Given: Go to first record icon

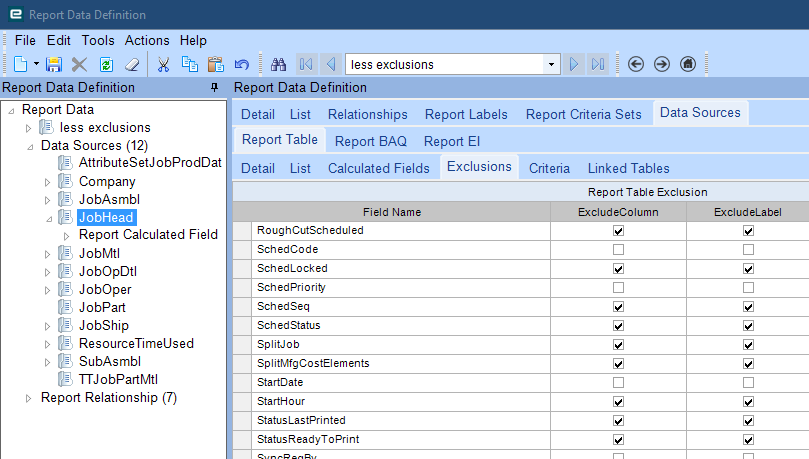Looking at the screenshot, I should tap(306, 64).
